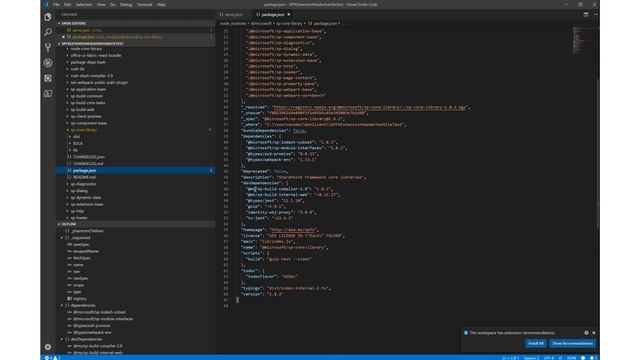This screenshot has width=640, height=360.
Task: Select package.json in the file tree
Action: (x=136, y=170)
